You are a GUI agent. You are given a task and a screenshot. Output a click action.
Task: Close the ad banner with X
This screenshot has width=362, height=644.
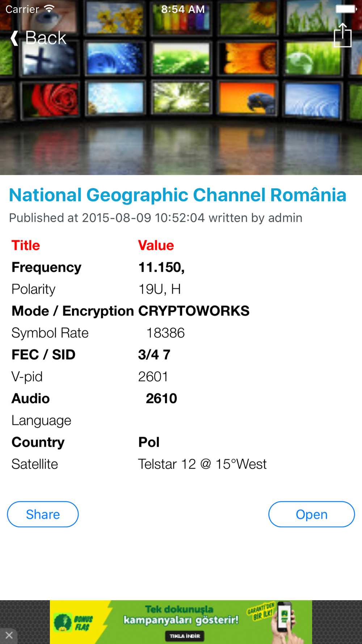(x=9, y=635)
